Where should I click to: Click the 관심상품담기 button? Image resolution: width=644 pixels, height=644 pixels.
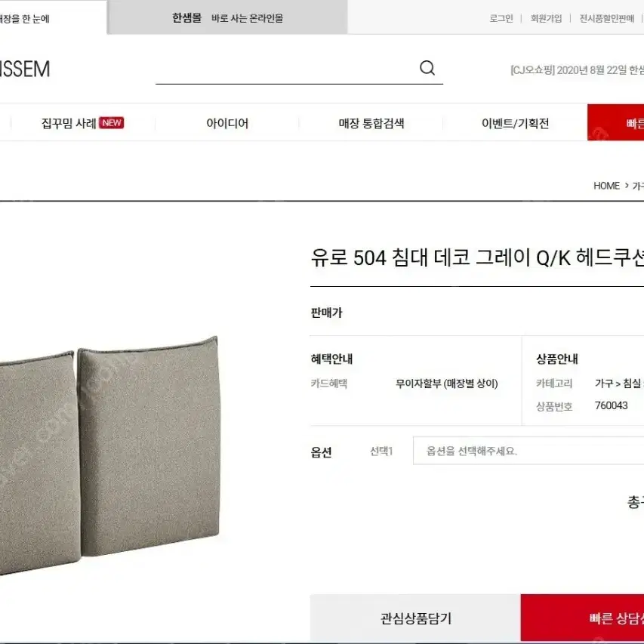tap(415, 618)
